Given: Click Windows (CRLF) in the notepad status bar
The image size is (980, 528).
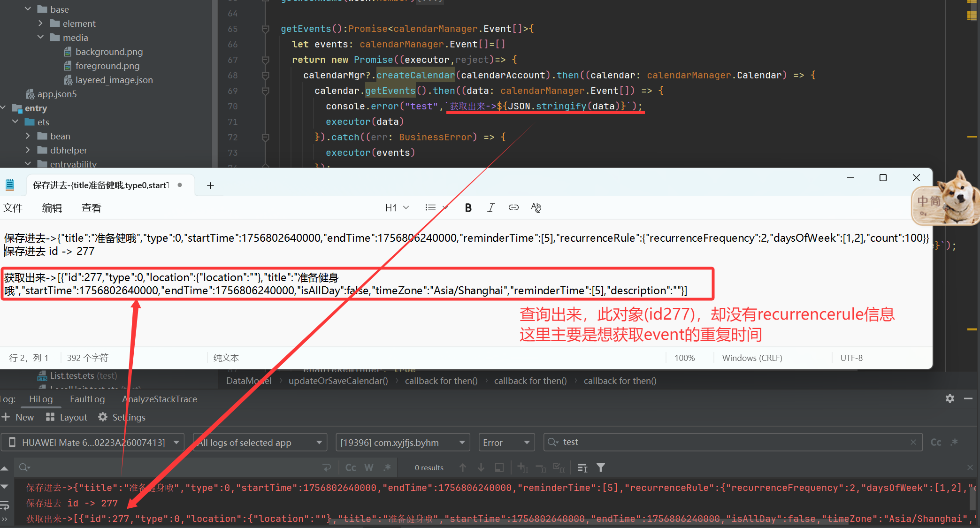Looking at the screenshot, I should pos(752,358).
